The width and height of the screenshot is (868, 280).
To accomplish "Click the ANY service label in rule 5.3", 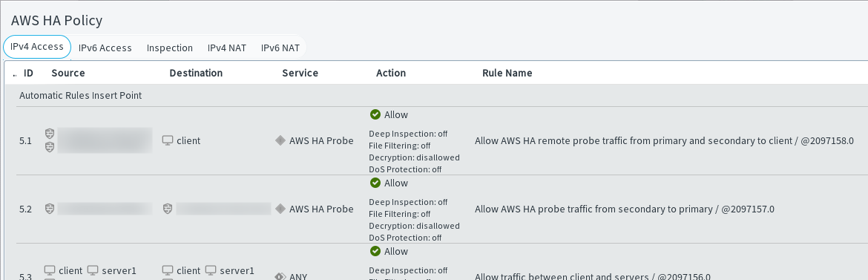I will click(x=298, y=277).
